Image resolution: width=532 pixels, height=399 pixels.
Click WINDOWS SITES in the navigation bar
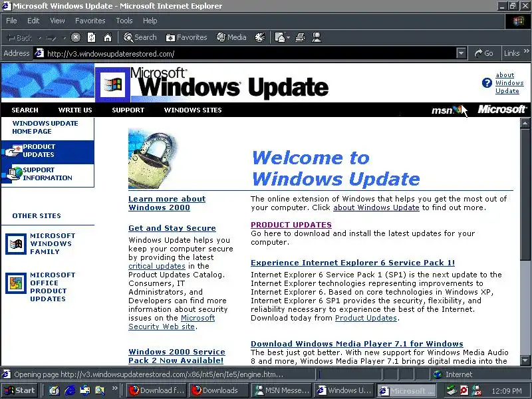click(x=193, y=110)
